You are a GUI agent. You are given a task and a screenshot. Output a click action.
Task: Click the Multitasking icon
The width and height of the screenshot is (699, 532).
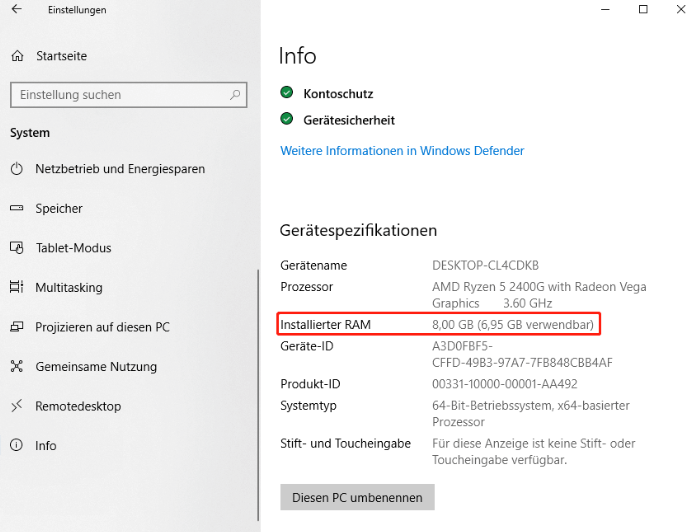tap(16, 288)
